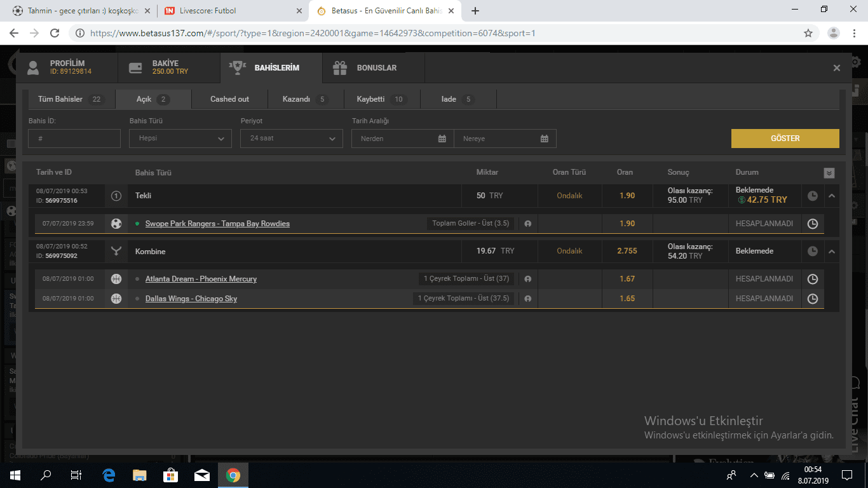Click the Nereye date field
This screenshot has width=868, height=488.
[x=505, y=139]
